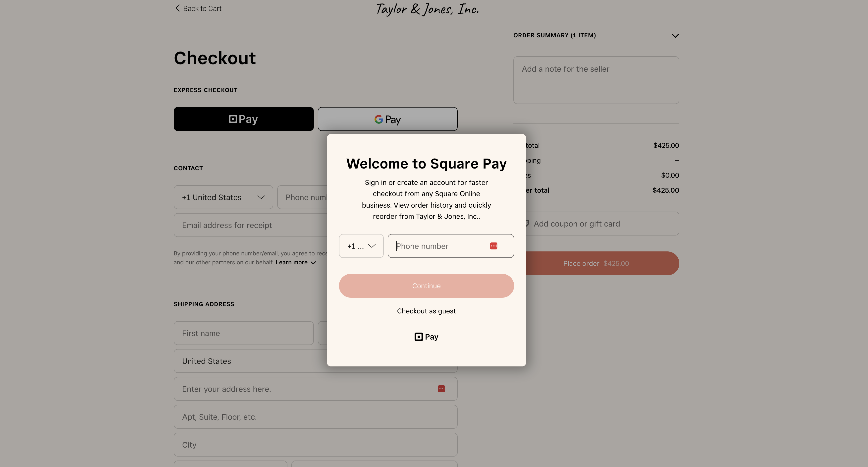Click the Add a note for the seller box
The height and width of the screenshot is (467, 868).
point(596,80)
